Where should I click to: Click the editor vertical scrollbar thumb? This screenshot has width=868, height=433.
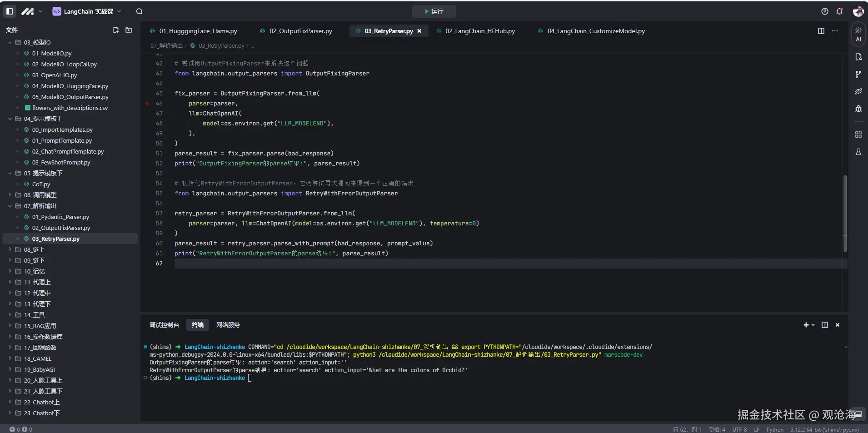pos(845,214)
